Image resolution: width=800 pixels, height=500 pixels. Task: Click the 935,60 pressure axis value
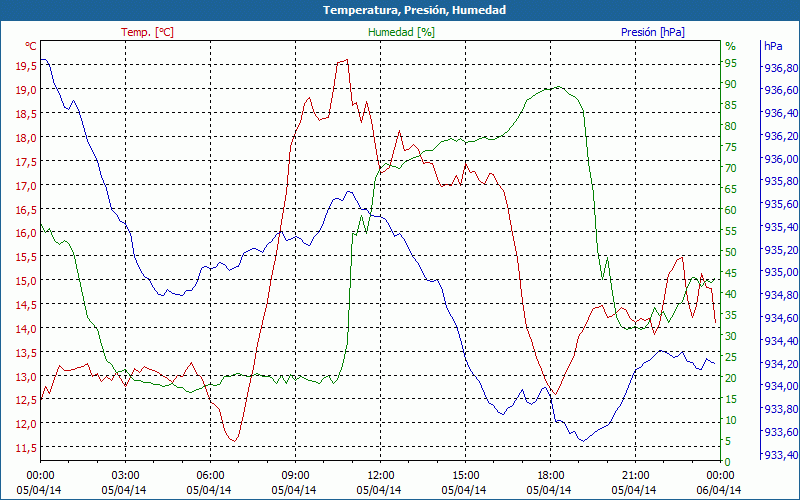click(x=781, y=204)
